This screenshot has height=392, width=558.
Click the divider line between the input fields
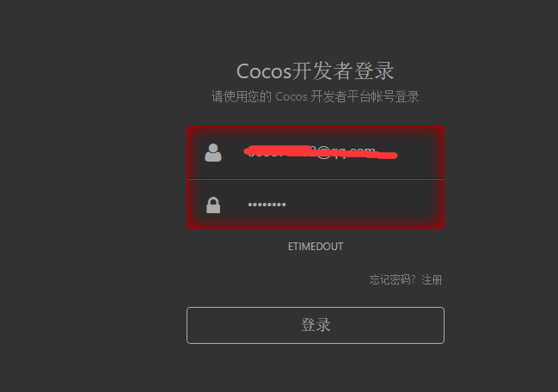pyautogui.click(x=316, y=179)
